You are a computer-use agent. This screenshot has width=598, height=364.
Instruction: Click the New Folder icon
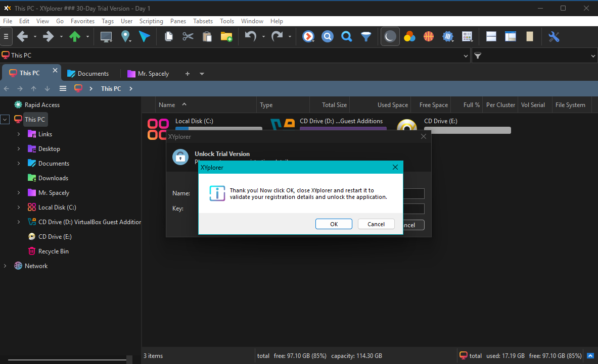tap(226, 36)
